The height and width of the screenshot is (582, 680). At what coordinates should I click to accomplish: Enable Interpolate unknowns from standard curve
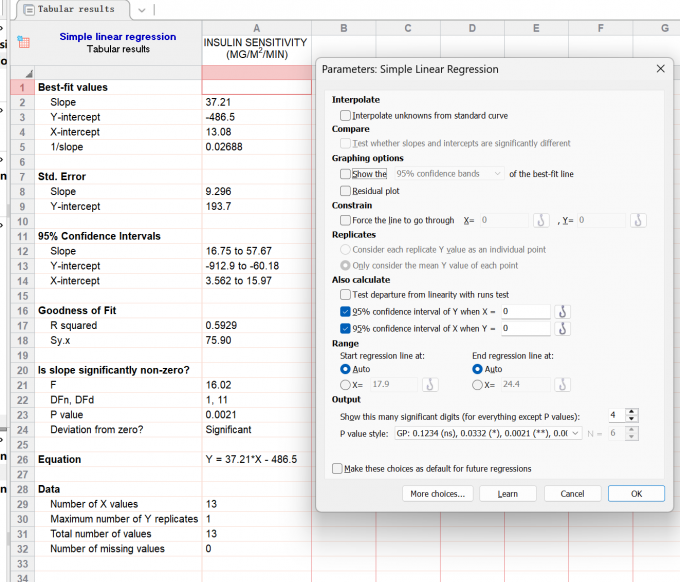(345, 115)
